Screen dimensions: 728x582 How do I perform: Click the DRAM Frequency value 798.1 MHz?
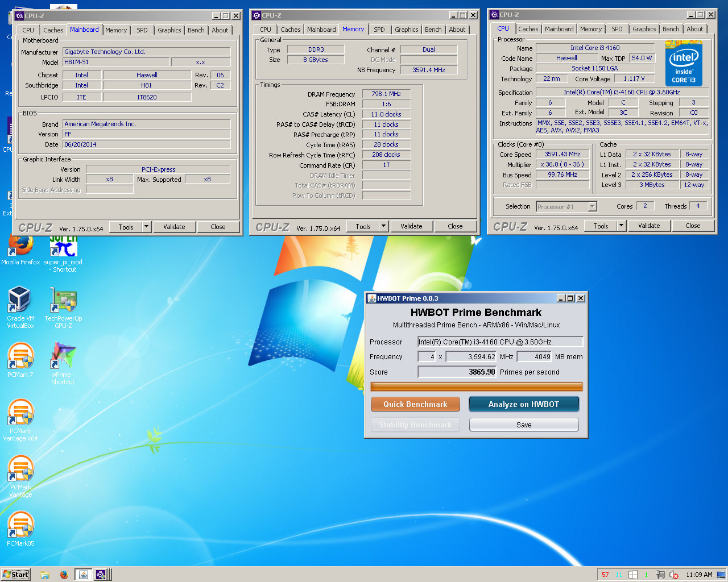[386, 94]
